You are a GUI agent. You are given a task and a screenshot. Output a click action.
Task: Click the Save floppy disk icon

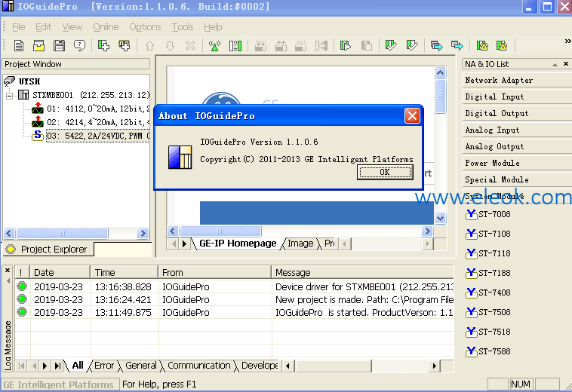(x=59, y=46)
